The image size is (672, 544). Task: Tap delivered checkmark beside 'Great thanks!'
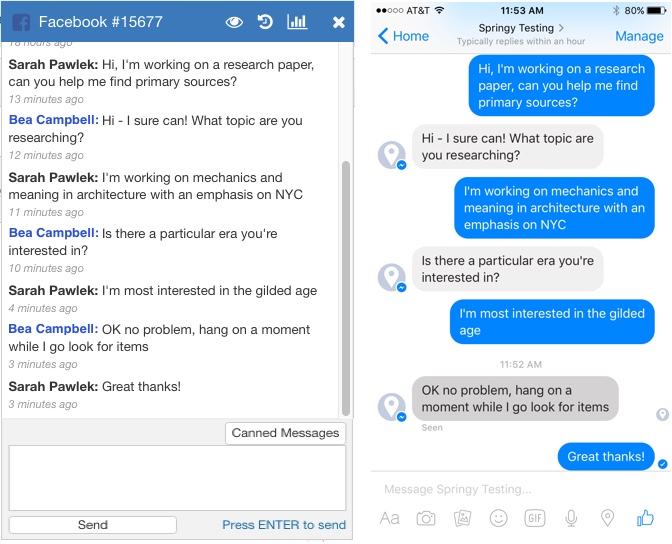click(663, 464)
